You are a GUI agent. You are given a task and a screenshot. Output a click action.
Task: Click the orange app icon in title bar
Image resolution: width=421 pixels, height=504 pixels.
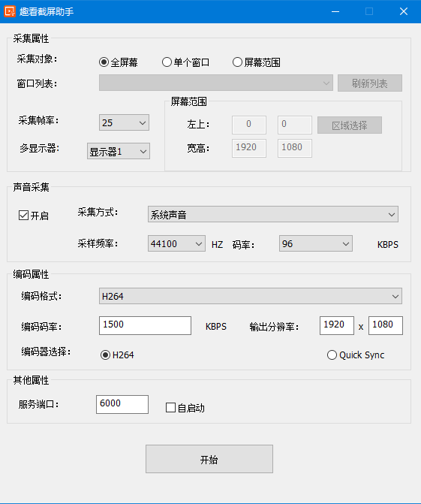pos(10,11)
